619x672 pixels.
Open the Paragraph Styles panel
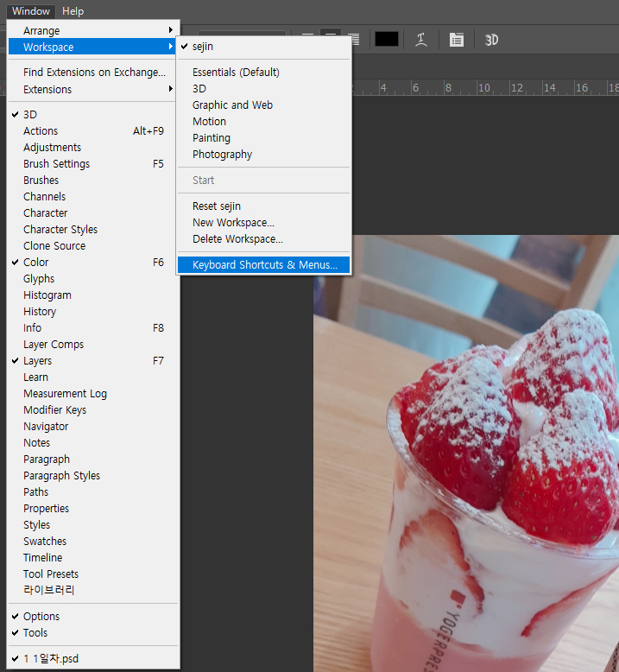click(x=92, y=475)
